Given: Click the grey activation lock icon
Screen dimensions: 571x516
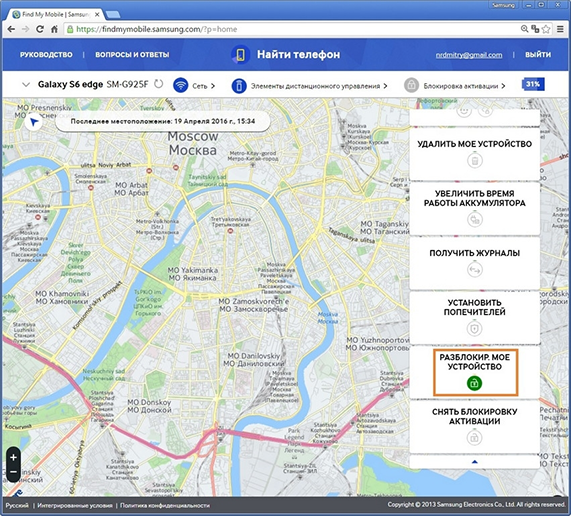Looking at the screenshot, I should (x=411, y=86).
